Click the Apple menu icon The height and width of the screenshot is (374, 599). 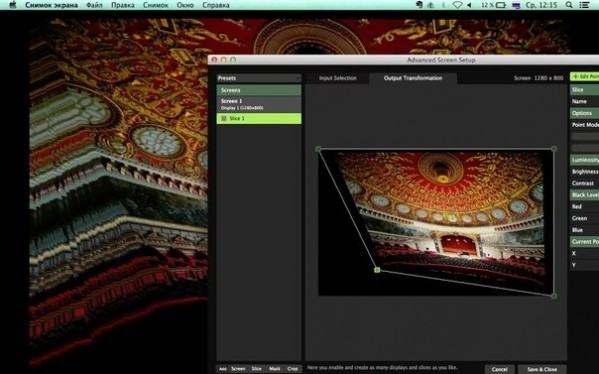(x=13, y=5)
